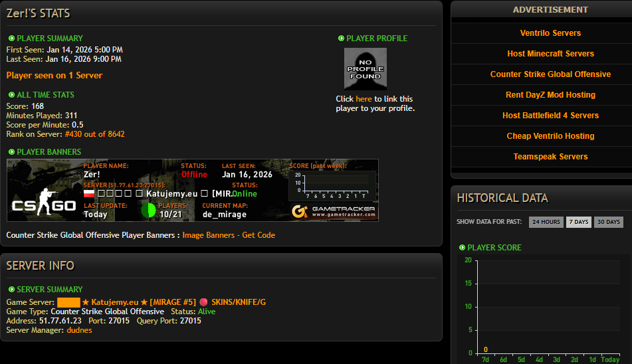Screen dimensions: 632x364
Task: Click the Polish flag icon in the banner
Action: [x=89, y=194]
